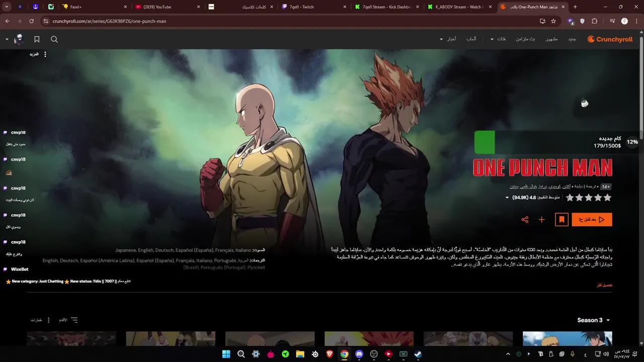Switch to the كلمات كلاسيك tab
Viewport: 644px width, 362px height.
click(x=242, y=7)
